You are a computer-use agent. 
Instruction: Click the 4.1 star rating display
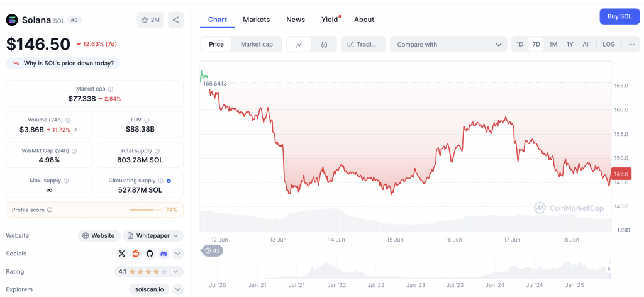(x=143, y=272)
